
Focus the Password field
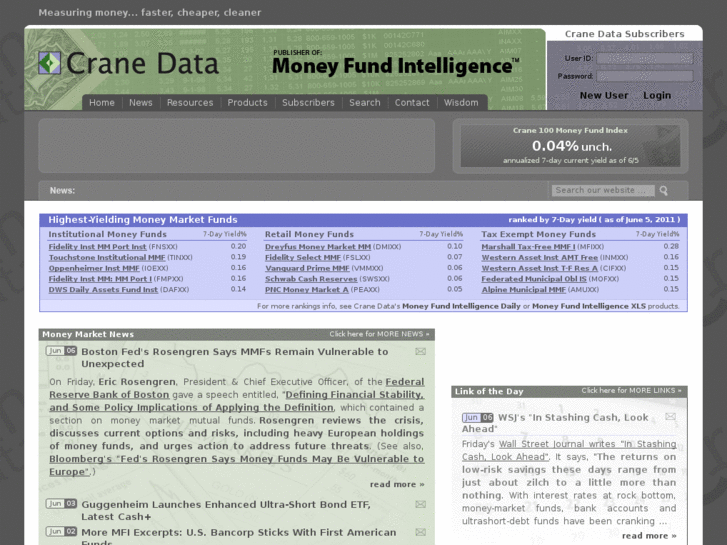644,76
